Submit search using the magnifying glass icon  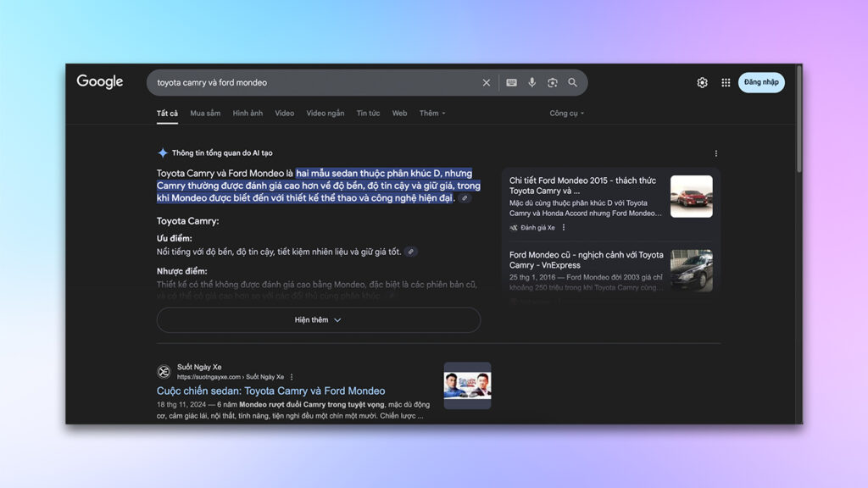[572, 82]
